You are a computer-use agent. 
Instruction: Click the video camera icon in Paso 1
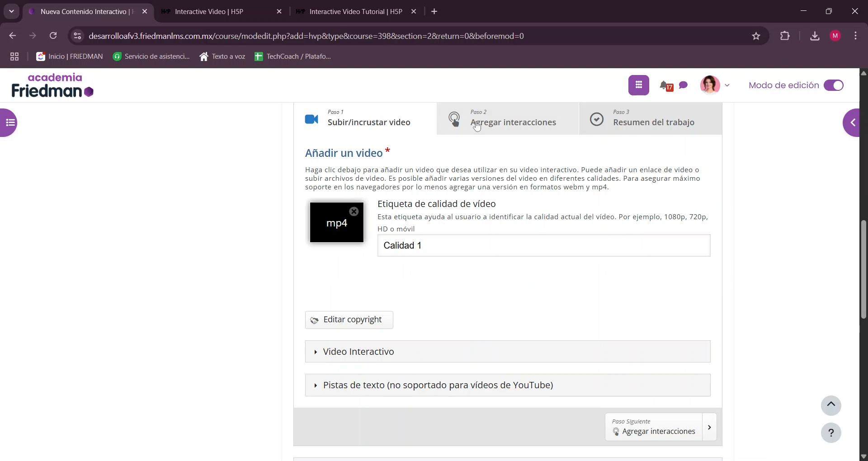click(311, 119)
